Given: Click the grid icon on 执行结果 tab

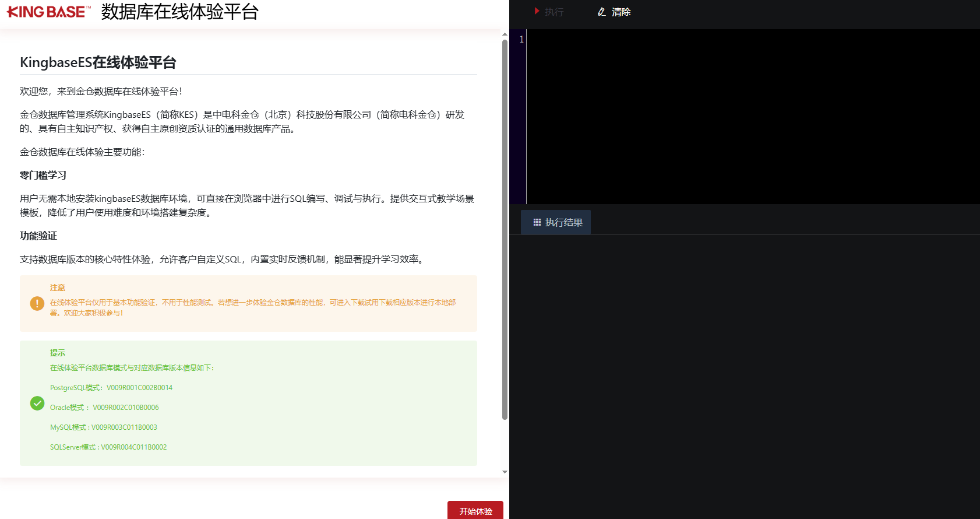Looking at the screenshot, I should [x=537, y=222].
